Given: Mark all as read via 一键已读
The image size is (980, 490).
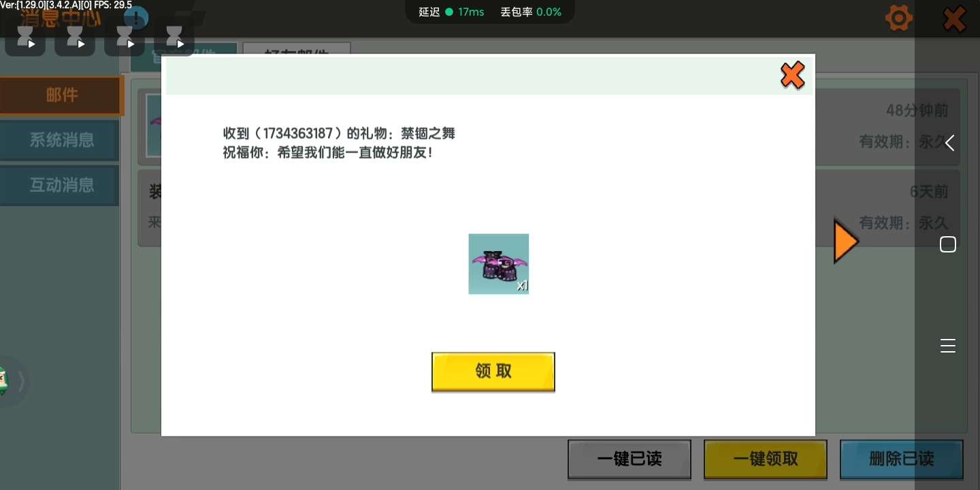Looking at the screenshot, I should pos(629,459).
